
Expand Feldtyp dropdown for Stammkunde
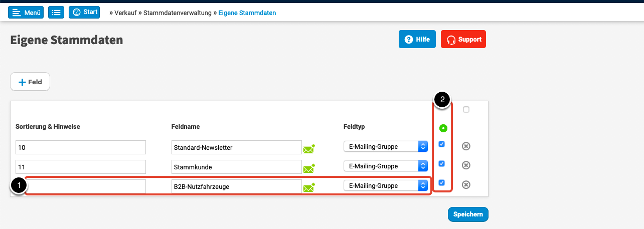(x=386, y=166)
